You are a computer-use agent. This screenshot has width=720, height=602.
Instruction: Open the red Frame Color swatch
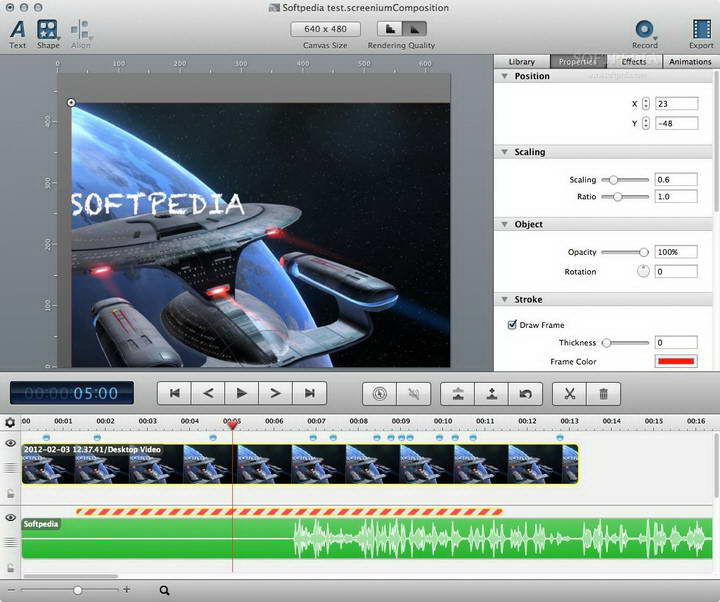point(676,361)
